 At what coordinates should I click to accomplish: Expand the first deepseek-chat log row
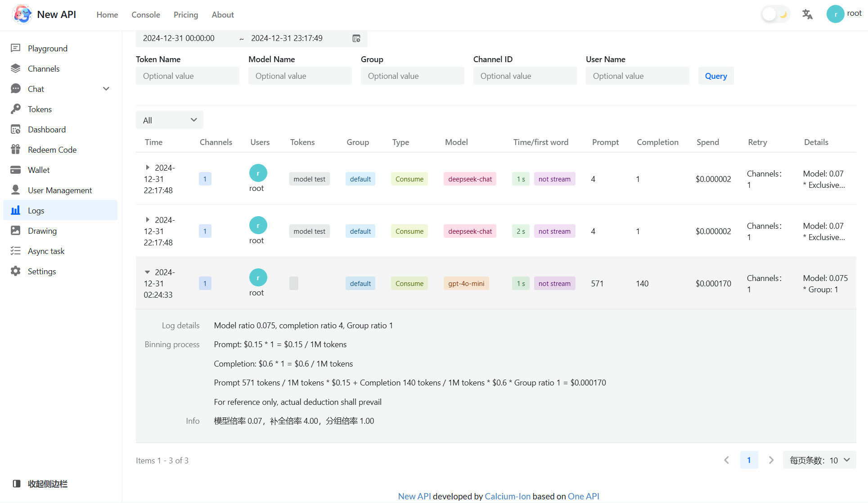click(147, 168)
